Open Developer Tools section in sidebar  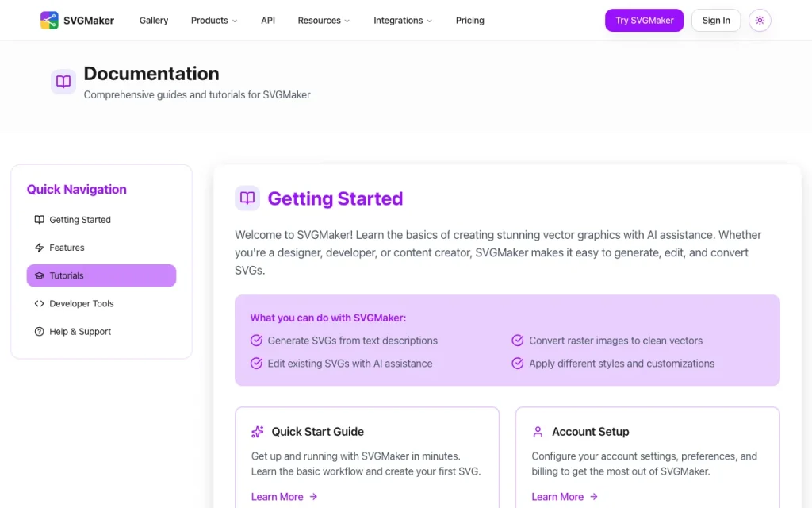coord(101,304)
